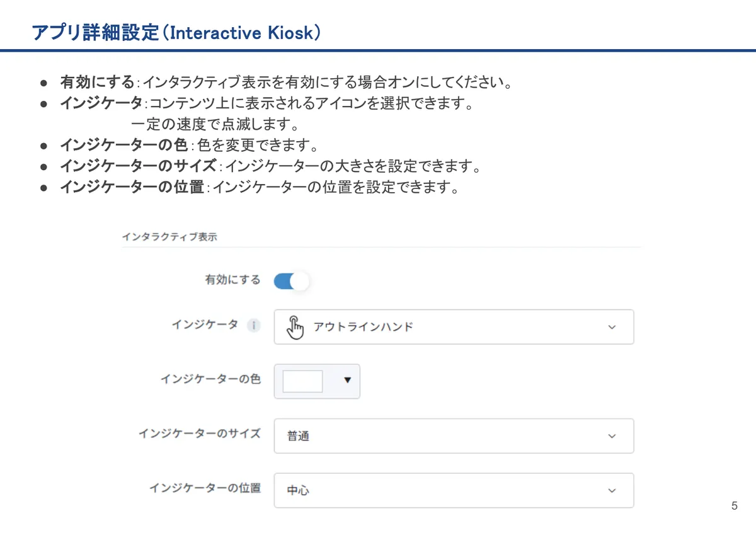Click the white インジケーターの色 swatch
This screenshot has height=535, width=756.
coord(302,381)
